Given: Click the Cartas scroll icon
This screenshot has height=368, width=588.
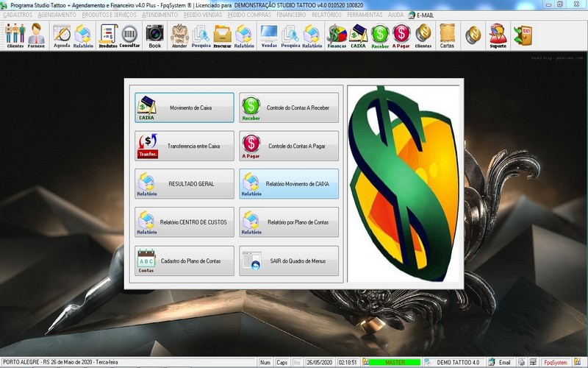Looking at the screenshot, I should 446,35.
